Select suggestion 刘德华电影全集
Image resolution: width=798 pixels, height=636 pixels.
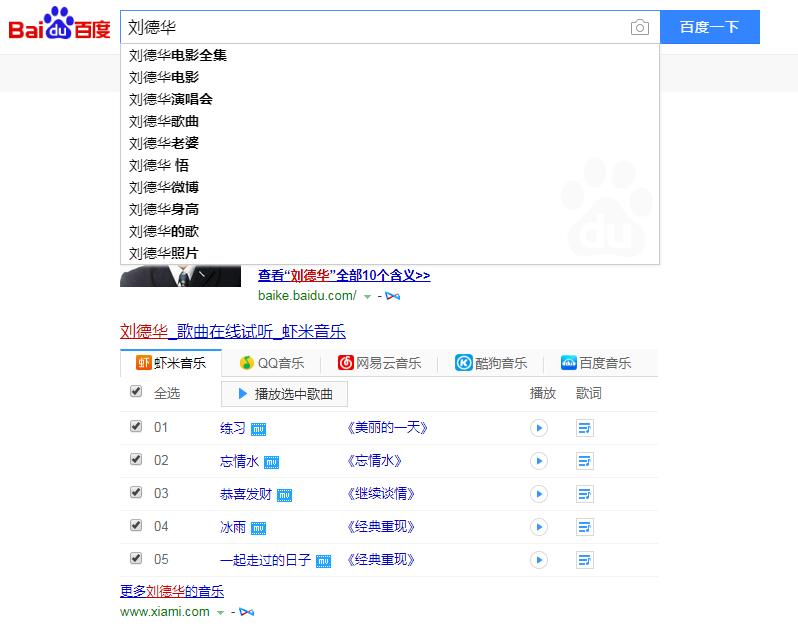(390, 55)
